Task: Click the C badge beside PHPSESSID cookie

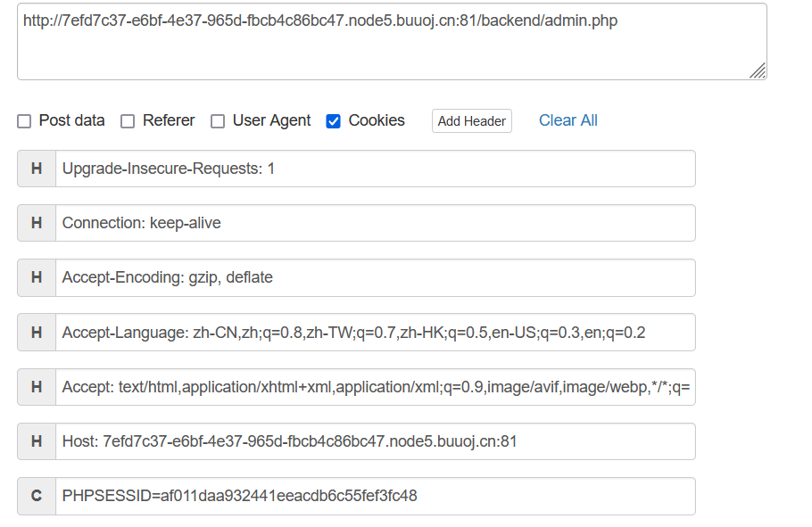Action: [37, 496]
